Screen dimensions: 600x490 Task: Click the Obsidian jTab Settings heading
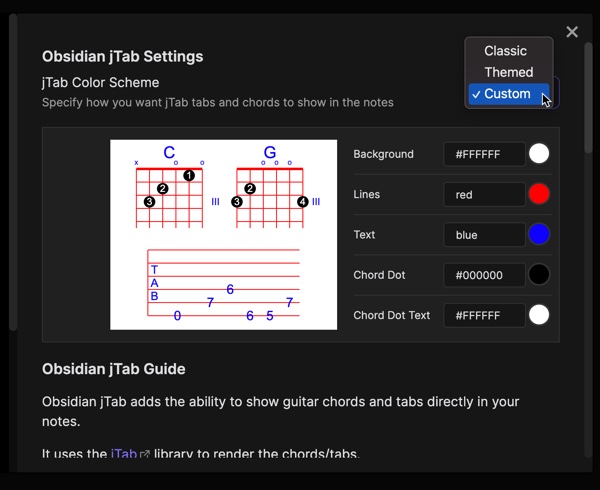coord(122,57)
